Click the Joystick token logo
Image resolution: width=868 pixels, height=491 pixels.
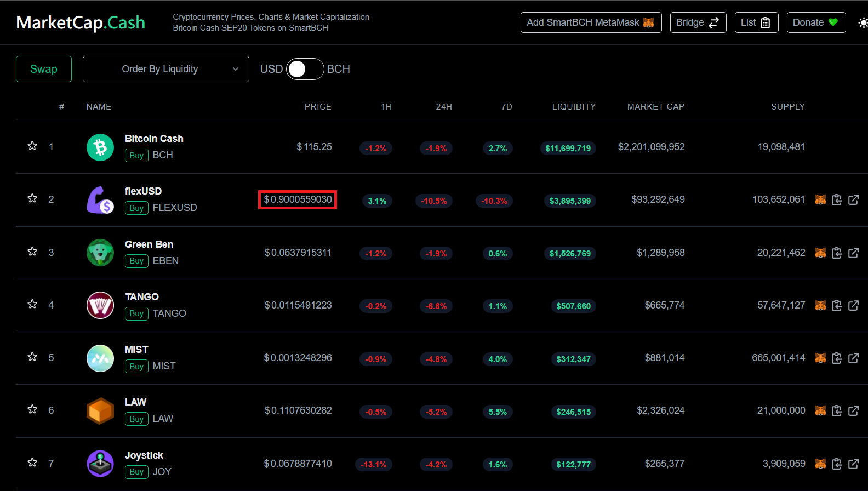click(100, 464)
